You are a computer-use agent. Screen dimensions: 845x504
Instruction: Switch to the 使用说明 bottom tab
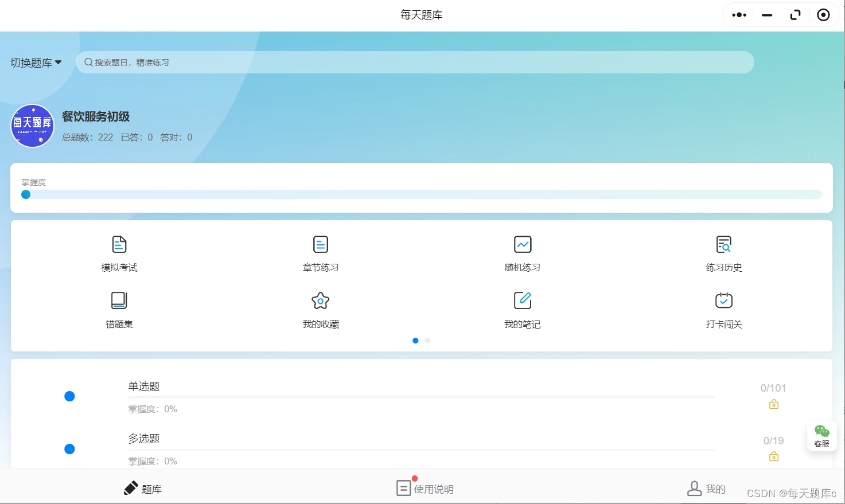pyautogui.click(x=425, y=488)
